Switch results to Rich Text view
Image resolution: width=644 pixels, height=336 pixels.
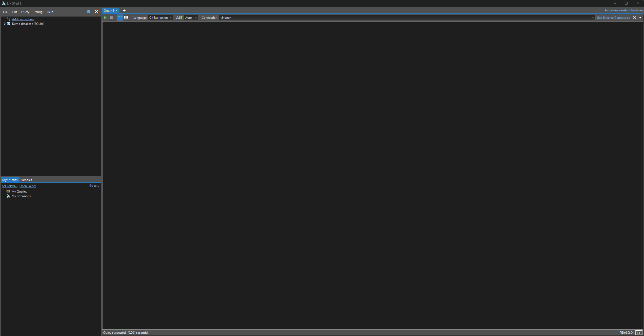(x=120, y=18)
